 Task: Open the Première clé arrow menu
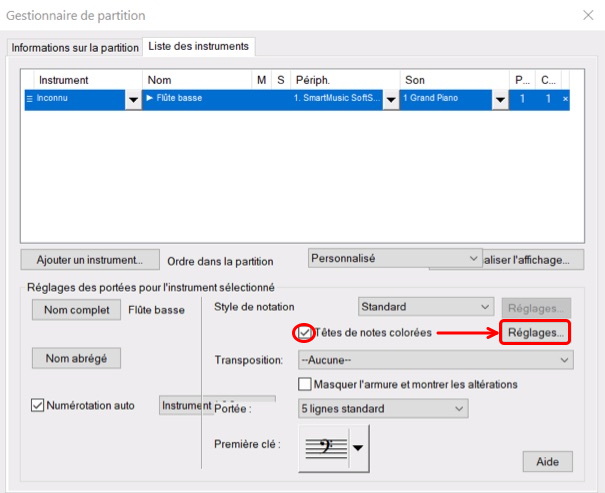coord(358,448)
